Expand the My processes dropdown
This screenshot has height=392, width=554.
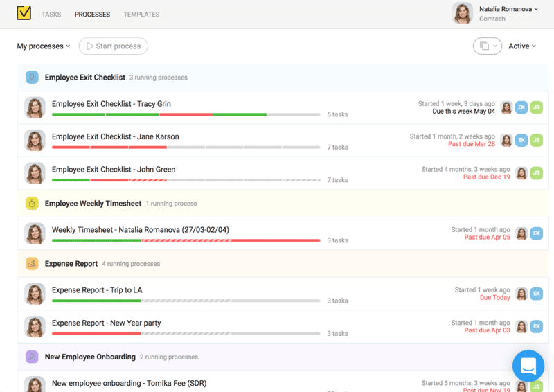[x=44, y=46]
